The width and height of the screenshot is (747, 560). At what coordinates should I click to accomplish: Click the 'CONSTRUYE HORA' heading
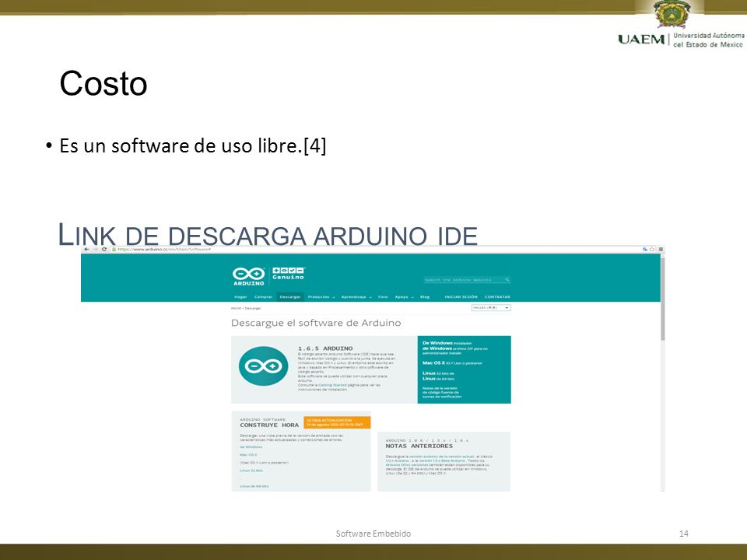click(x=269, y=425)
